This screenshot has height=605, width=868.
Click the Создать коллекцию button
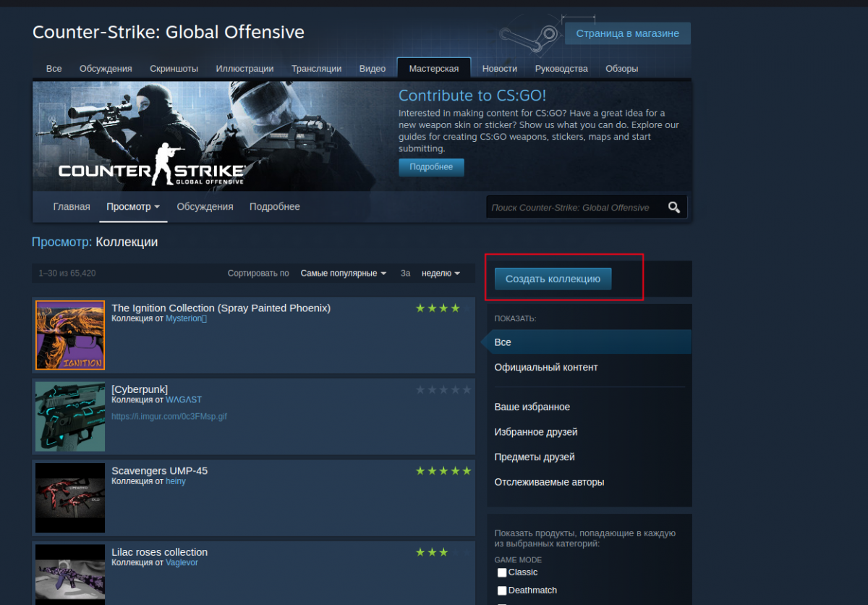pos(553,279)
